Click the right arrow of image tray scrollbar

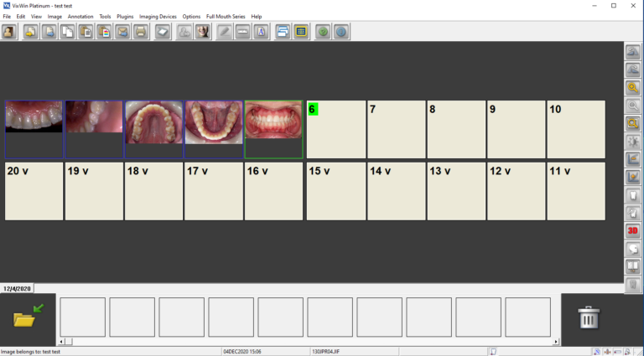pyautogui.click(x=556, y=341)
